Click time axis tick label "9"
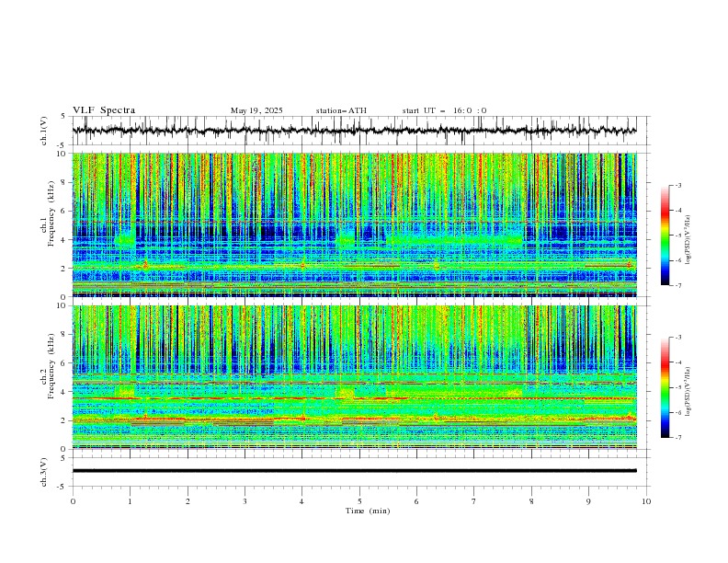This screenshot has width=728, height=563. [x=588, y=501]
